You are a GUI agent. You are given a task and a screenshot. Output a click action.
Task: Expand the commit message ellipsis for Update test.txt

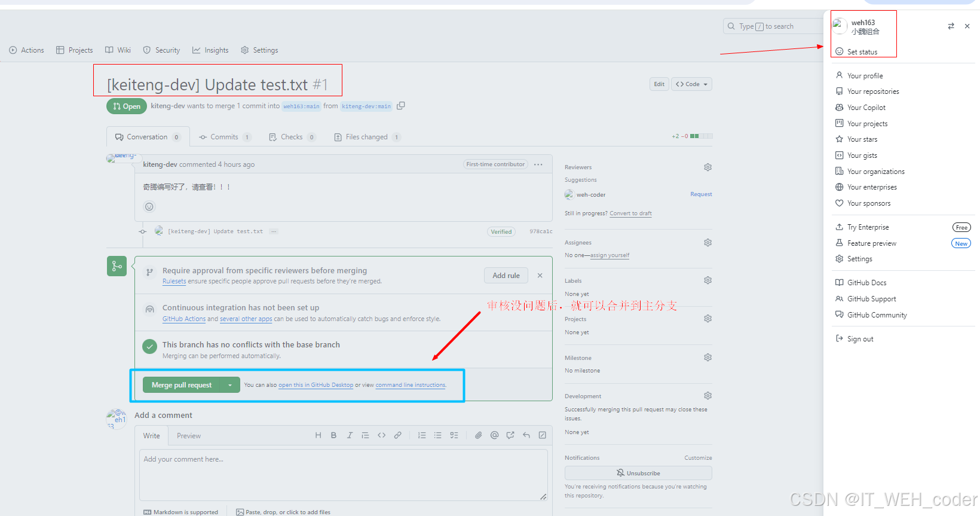tap(273, 231)
